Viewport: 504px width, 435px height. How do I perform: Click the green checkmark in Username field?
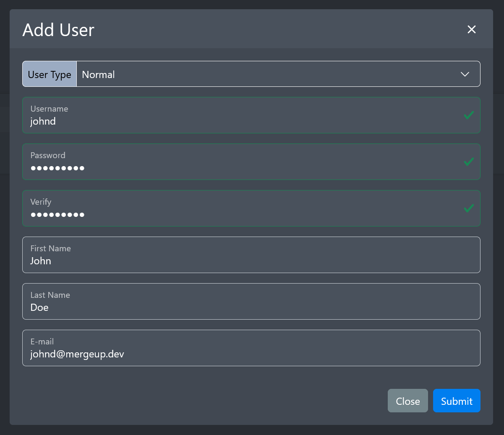[x=469, y=115]
